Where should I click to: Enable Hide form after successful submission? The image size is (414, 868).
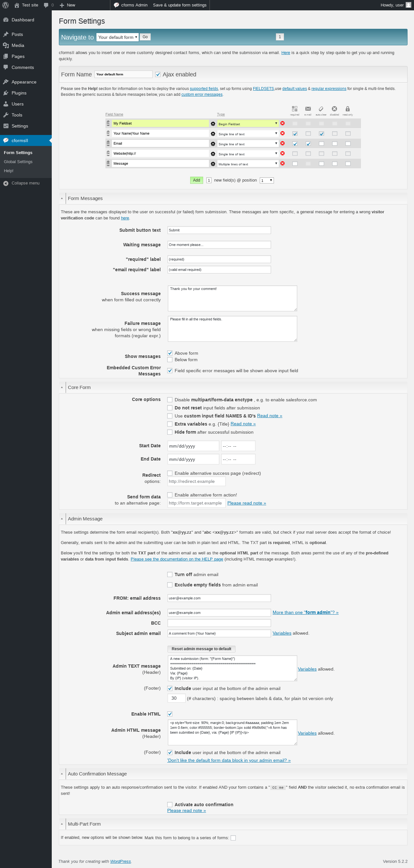[170, 432]
